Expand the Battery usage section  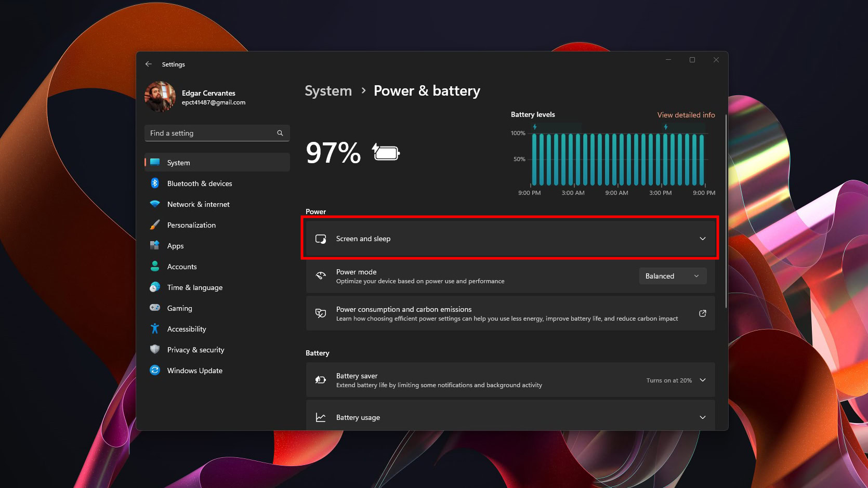click(x=510, y=416)
